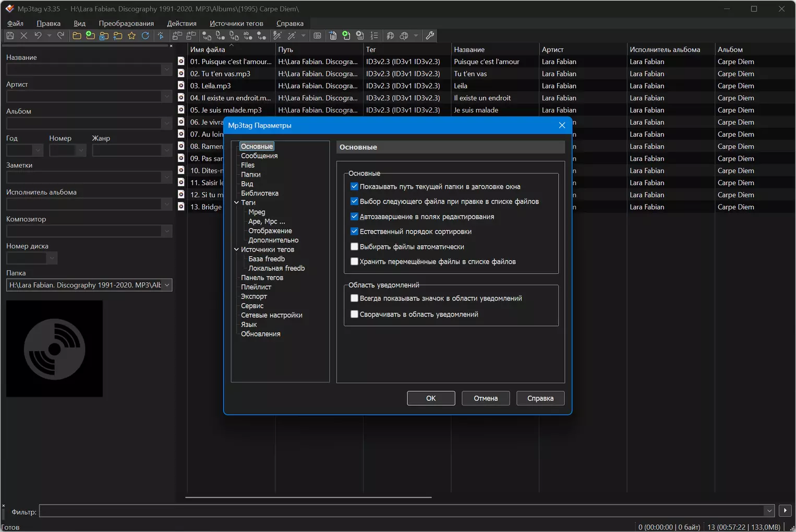Click the globe icon with magnifier
This screenshot has width=796, height=532.
point(404,35)
